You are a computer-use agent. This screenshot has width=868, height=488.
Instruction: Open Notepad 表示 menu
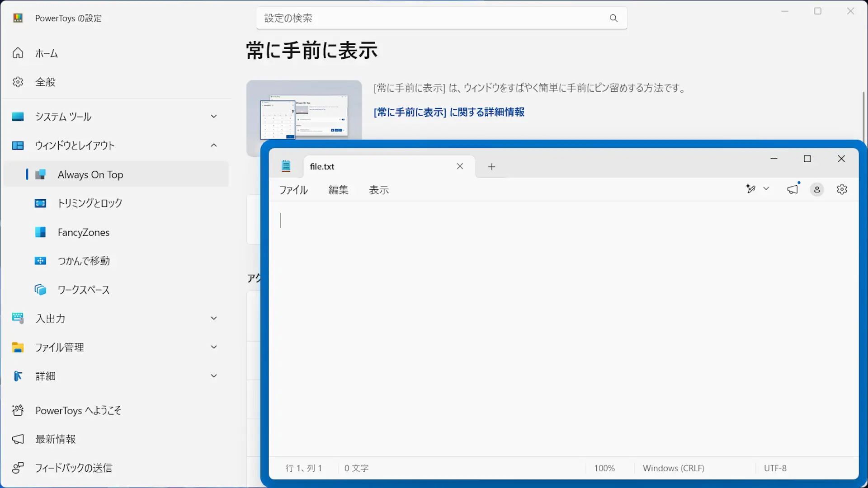(x=379, y=190)
